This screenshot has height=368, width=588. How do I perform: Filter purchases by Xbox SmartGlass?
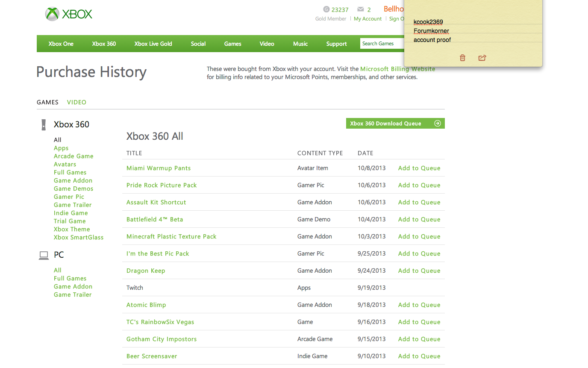click(79, 237)
